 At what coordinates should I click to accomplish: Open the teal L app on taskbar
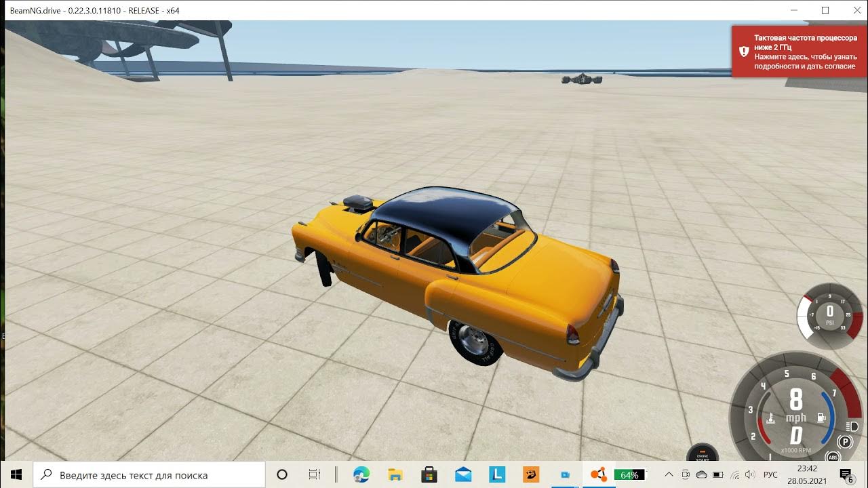[497, 474]
